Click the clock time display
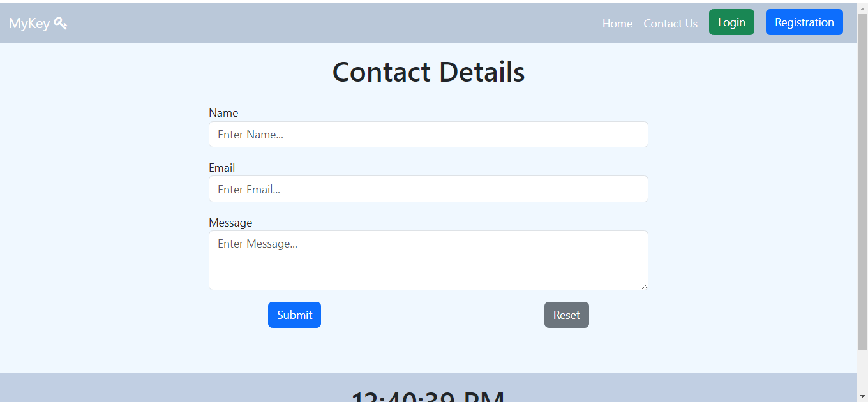Image resolution: width=868 pixels, height=402 pixels. click(x=428, y=394)
